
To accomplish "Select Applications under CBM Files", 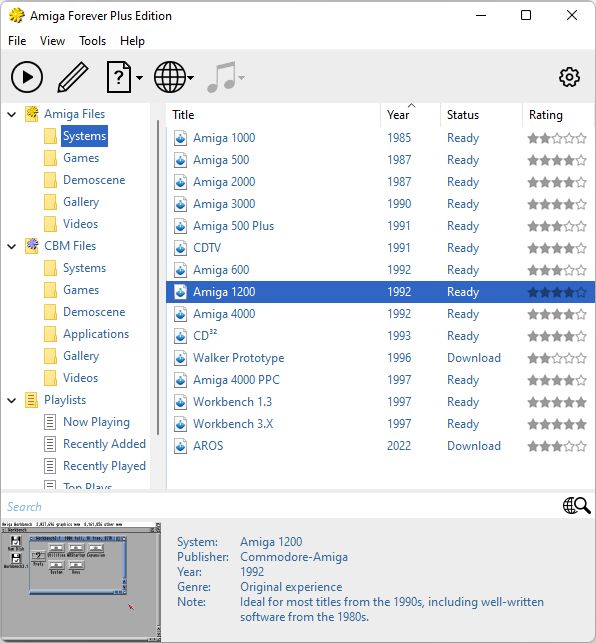I will 96,334.
